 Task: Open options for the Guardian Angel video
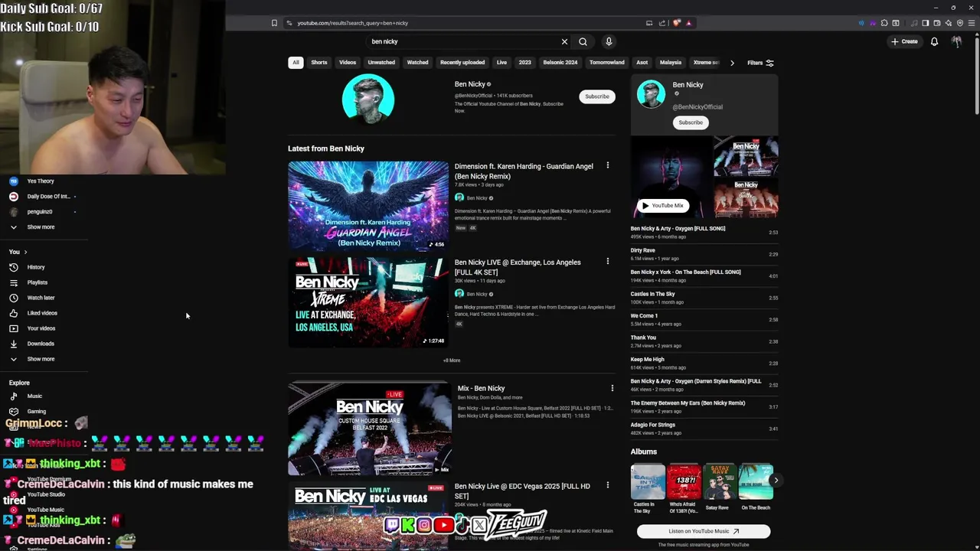click(608, 165)
